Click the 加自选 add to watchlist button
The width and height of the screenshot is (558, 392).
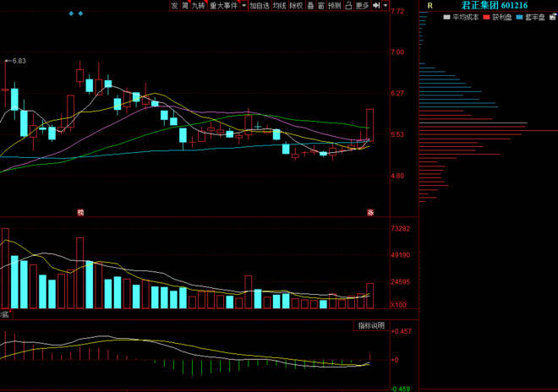click(259, 5)
